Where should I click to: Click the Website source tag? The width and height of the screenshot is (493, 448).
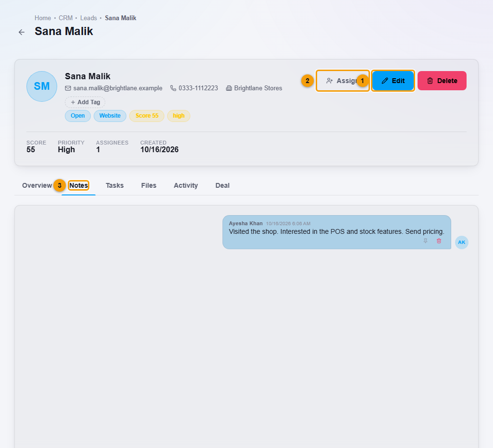110,116
